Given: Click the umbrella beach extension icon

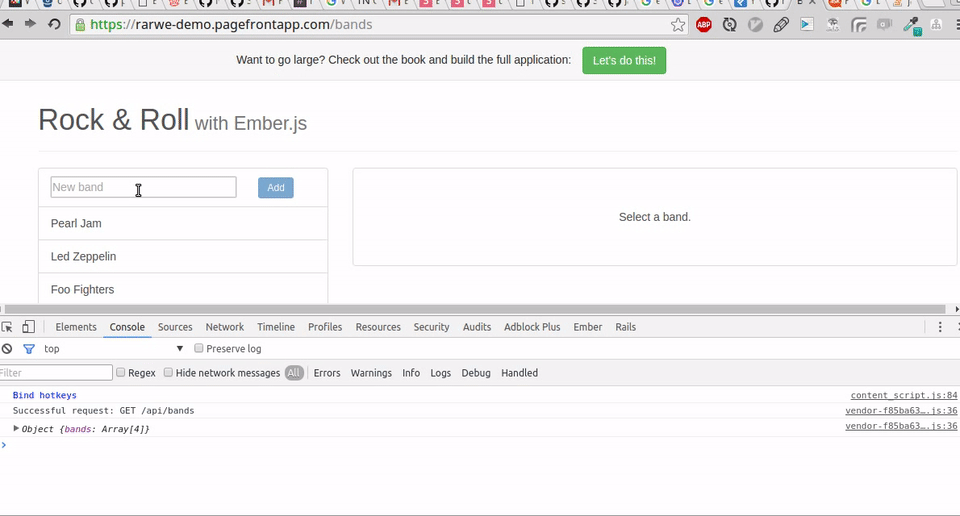Looking at the screenshot, I should (x=833, y=25).
